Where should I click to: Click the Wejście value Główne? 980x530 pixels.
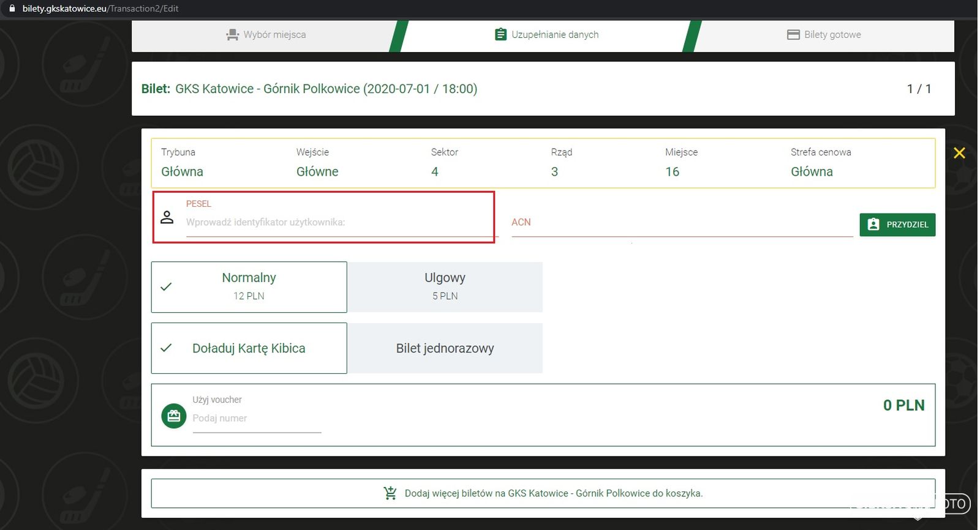pyautogui.click(x=317, y=172)
